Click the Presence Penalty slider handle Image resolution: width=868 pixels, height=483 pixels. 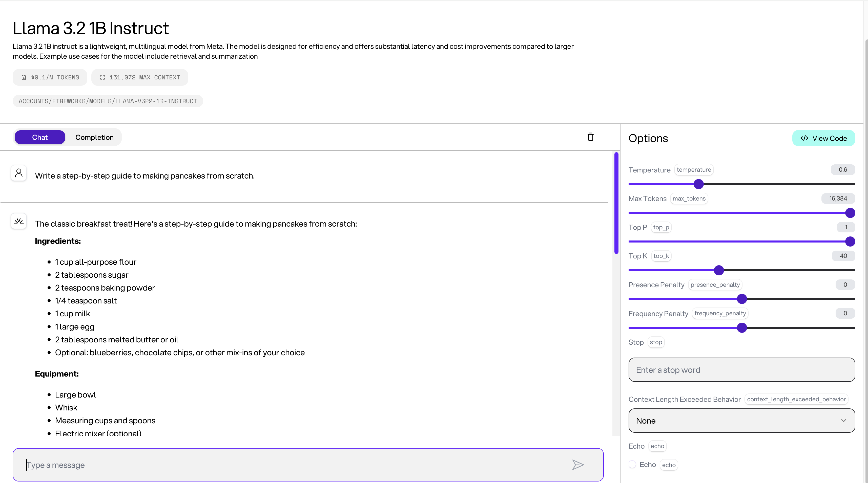point(742,299)
